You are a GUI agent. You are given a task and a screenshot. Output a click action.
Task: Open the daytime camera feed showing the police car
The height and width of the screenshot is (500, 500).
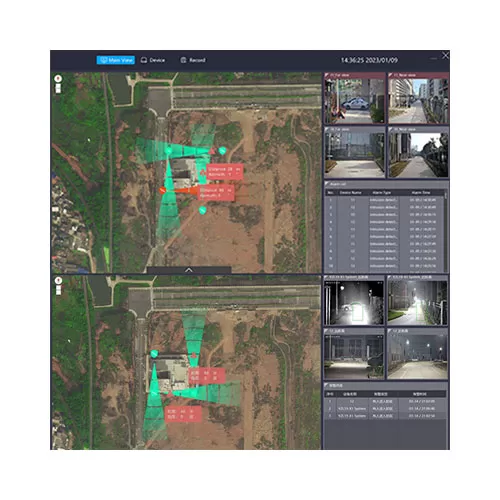click(x=354, y=101)
